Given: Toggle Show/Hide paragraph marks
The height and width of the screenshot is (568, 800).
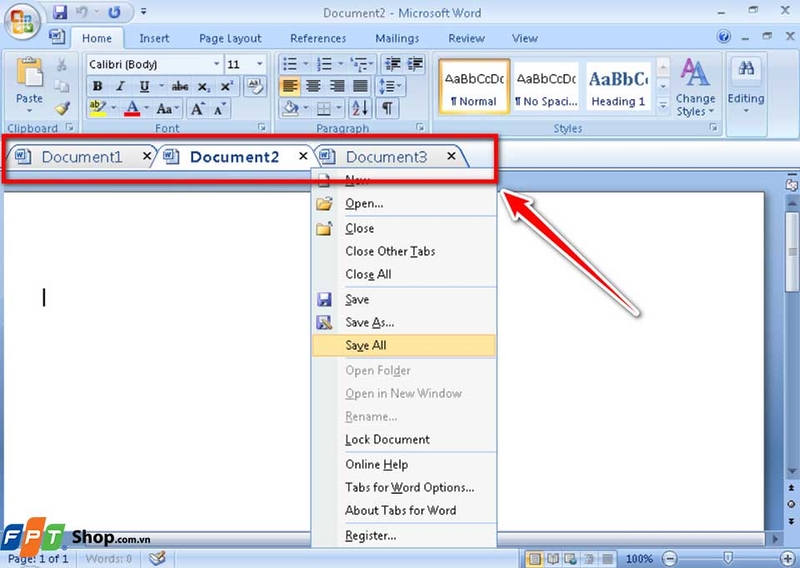Looking at the screenshot, I should (x=387, y=108).
